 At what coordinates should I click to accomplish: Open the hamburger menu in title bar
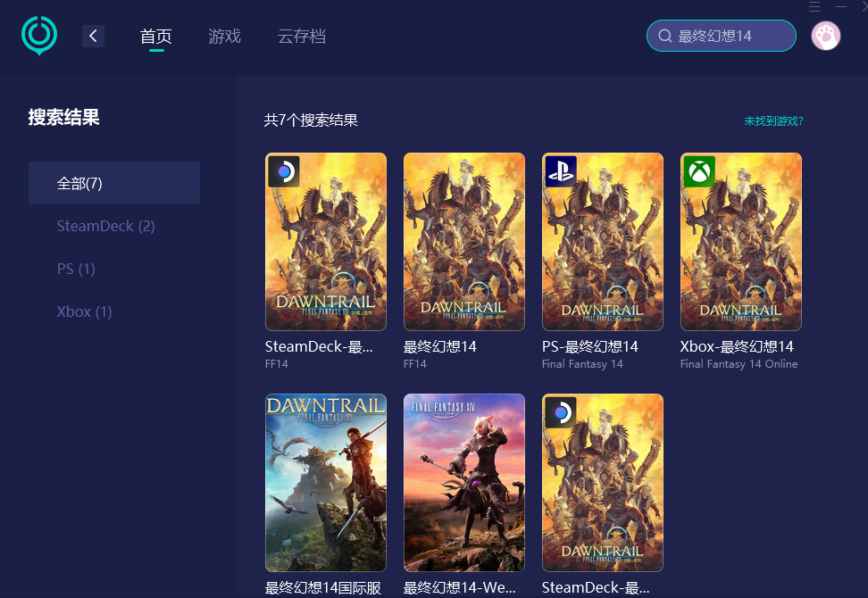(814, 6)
